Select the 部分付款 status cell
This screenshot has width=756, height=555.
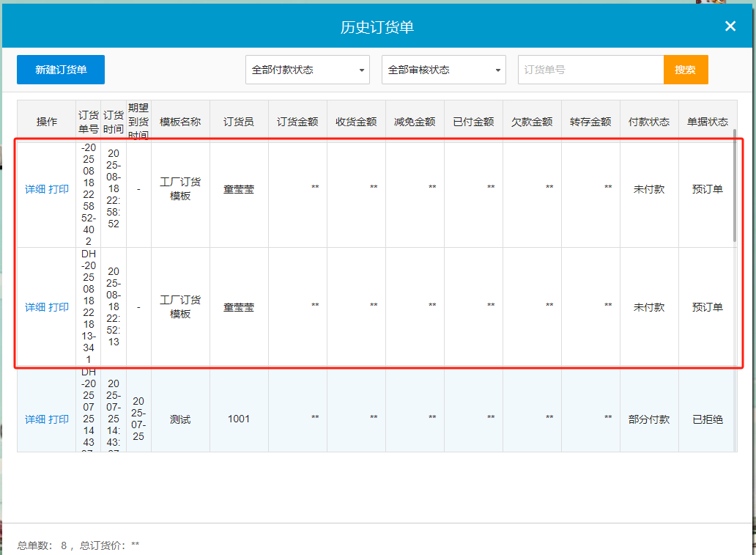pyautogui.click(x=649, y=419)
